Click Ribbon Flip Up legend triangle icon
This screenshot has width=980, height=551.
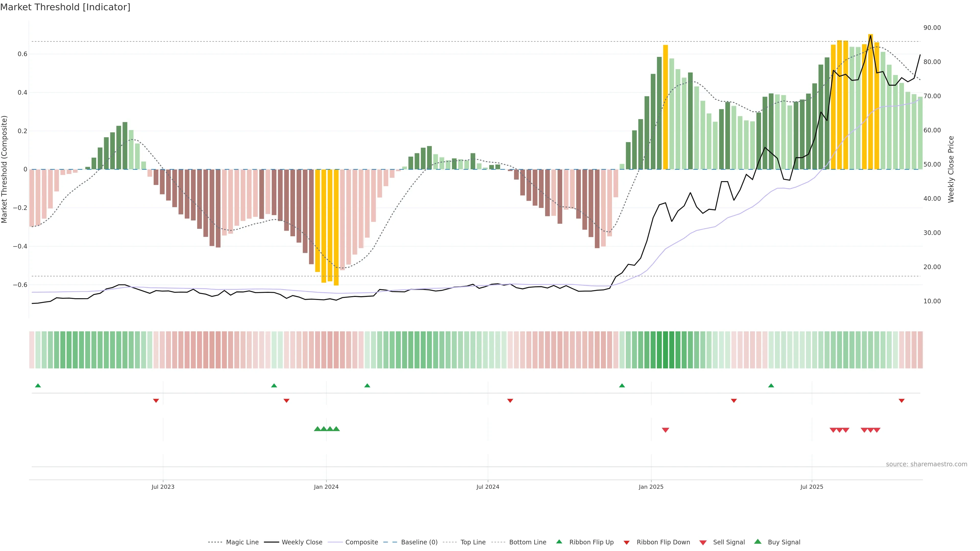[x=559, y=542]
